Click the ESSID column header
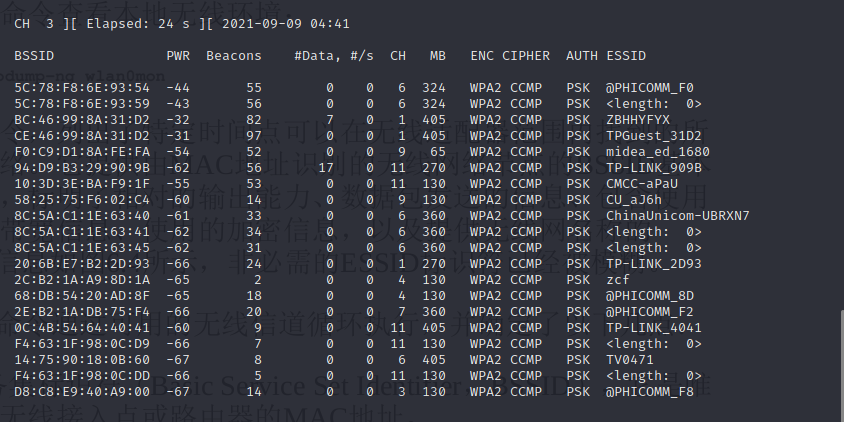This screenshot has height=422, width=844. click(x=626, y=56)
